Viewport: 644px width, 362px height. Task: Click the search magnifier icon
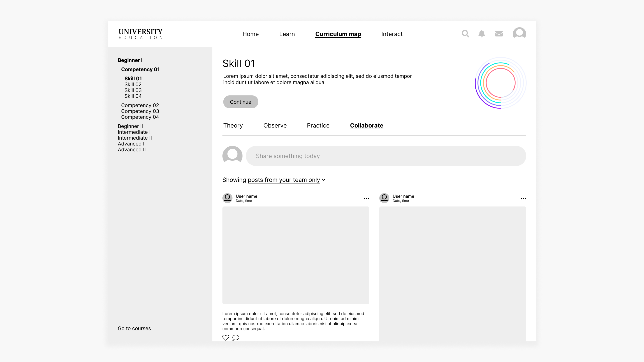(x=465, y=33)
